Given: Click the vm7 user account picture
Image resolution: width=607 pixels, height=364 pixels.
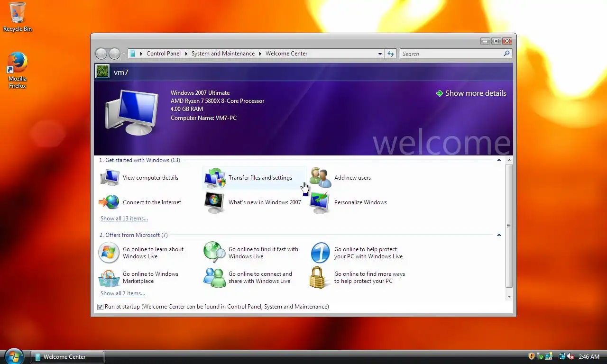Looking at the screenshot, I should 102,72.
